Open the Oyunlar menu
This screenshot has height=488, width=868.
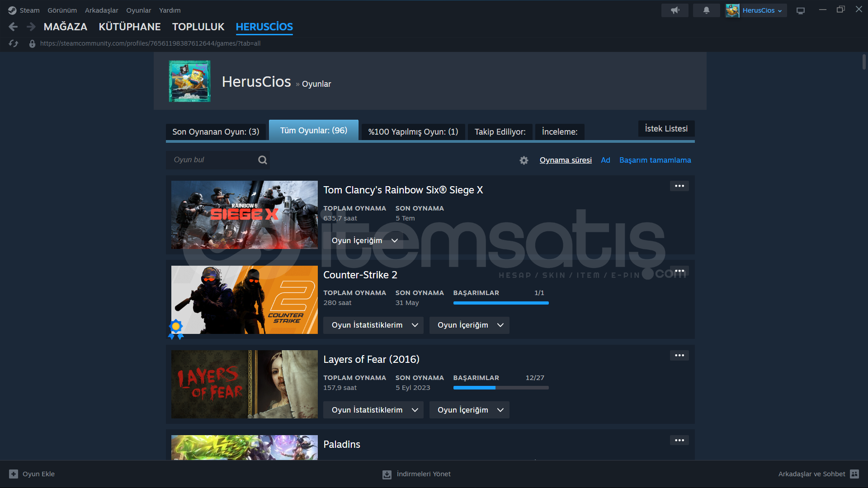point(138,10)
